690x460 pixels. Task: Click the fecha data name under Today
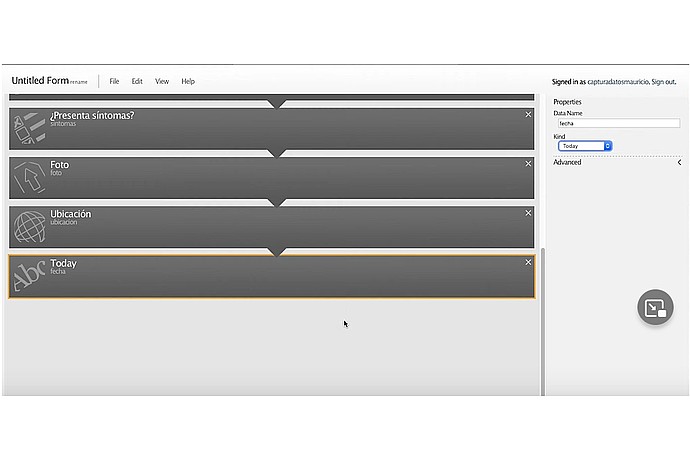tap(58, 272)
